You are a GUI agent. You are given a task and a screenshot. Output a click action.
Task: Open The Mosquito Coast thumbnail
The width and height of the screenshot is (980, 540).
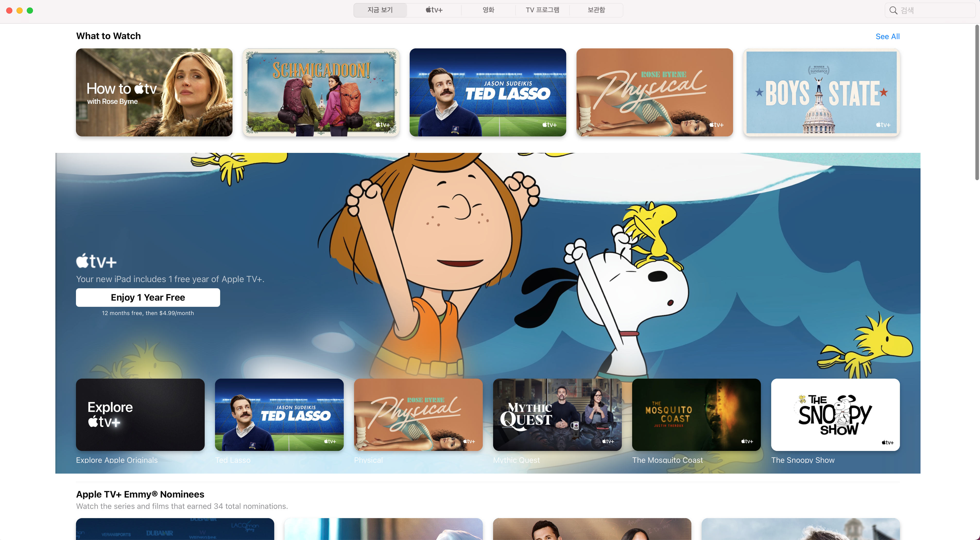[696, 414]
